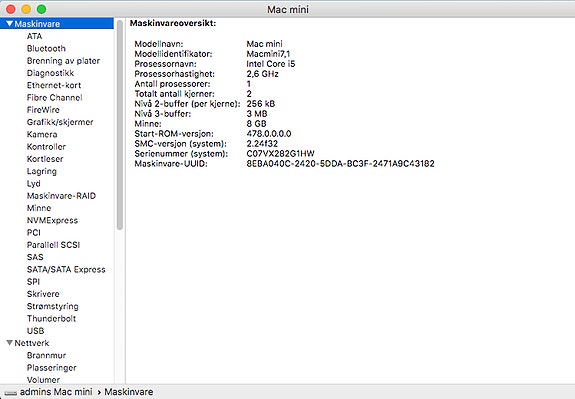This screenshot has height=399, width=575.
Task: Select Kamera in the sidebar
Action: point(42,135)
